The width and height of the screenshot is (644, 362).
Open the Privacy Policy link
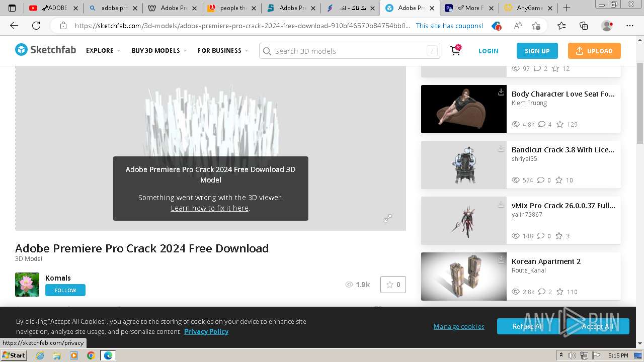point(206,331)
